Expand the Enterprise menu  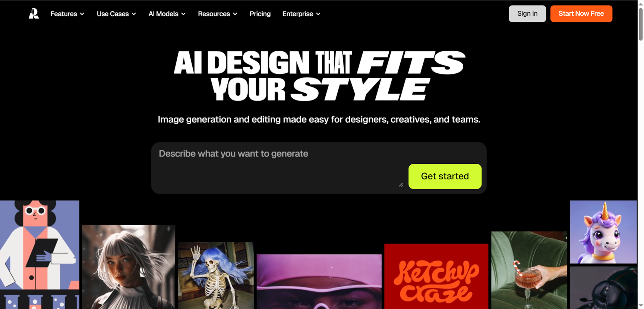click(x=301, y=14)
